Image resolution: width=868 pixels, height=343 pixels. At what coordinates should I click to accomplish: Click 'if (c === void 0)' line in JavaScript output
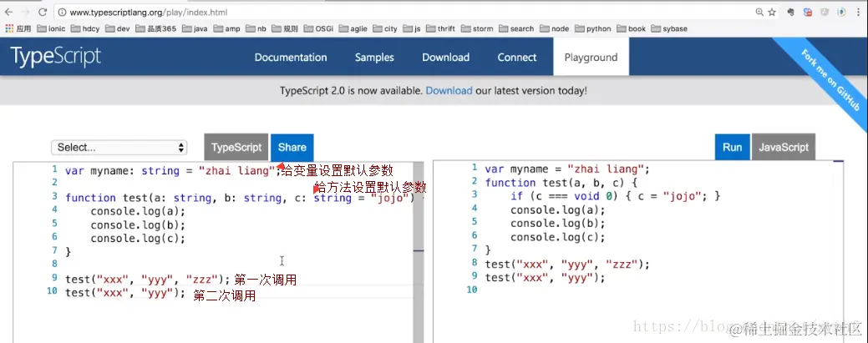click(x=615, y=196)
